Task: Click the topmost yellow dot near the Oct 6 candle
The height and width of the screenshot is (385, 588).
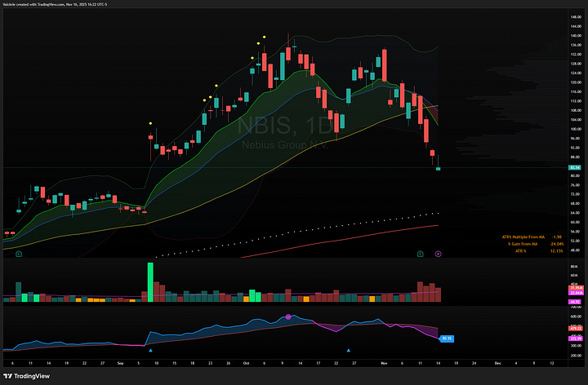Action: [x=265, y=37]
